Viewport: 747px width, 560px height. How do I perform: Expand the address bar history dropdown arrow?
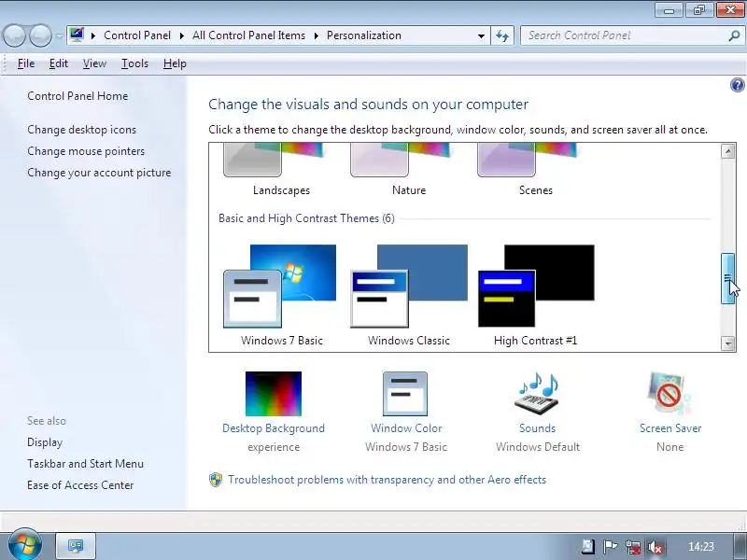pos(481,35)
